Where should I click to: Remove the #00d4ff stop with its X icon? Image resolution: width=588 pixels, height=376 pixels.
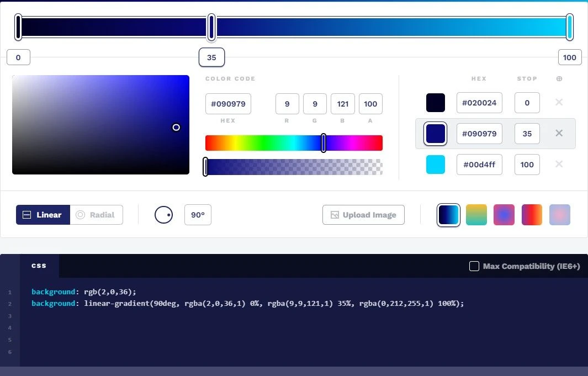point(559,164)
